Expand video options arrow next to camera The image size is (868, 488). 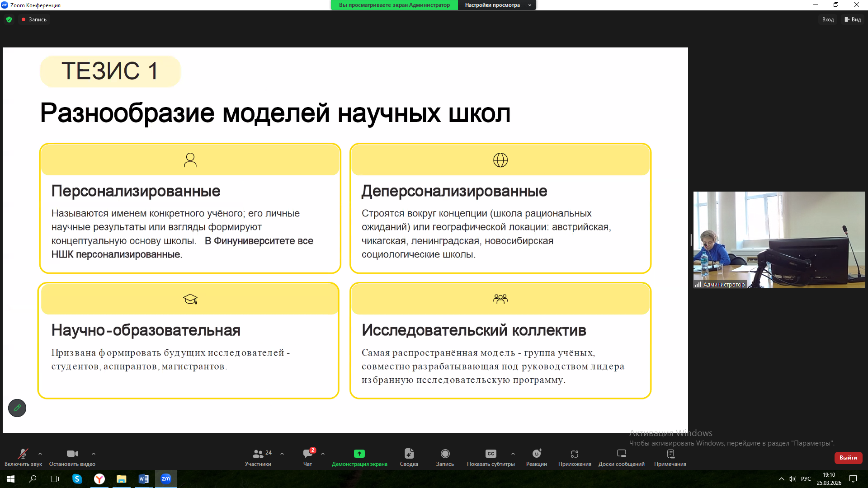94,454
